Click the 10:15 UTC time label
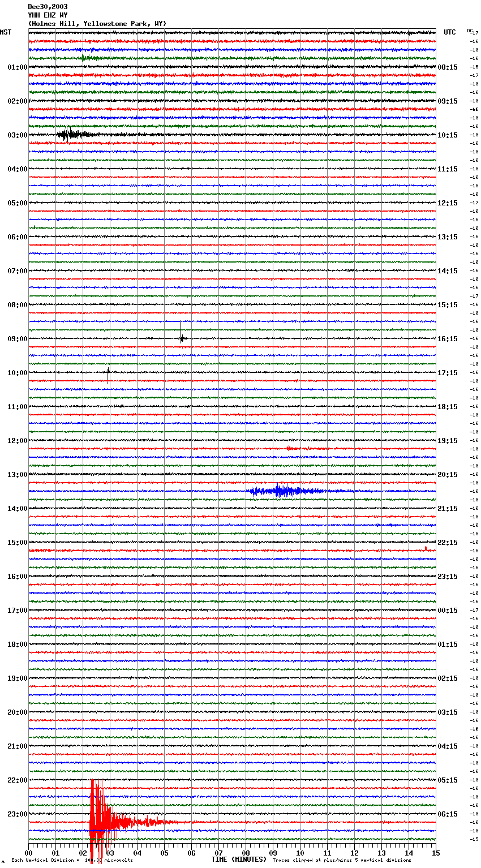 (x=448, y=135)
